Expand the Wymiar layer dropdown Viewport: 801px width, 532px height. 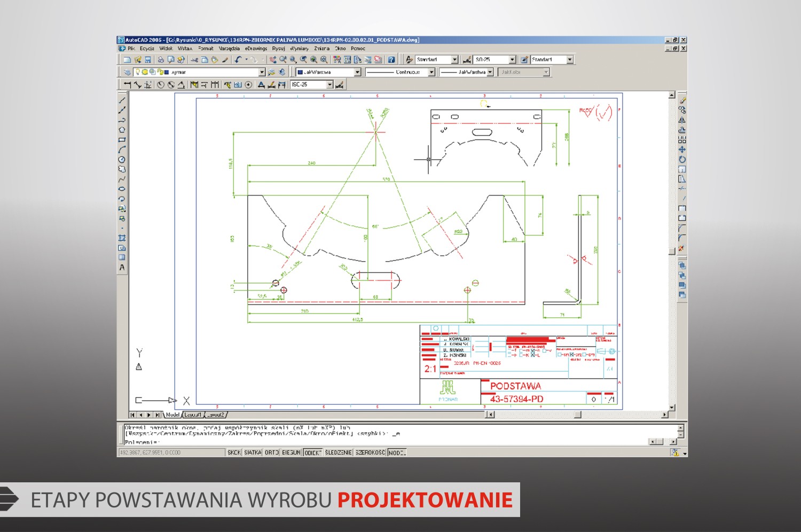pos(262,72)
